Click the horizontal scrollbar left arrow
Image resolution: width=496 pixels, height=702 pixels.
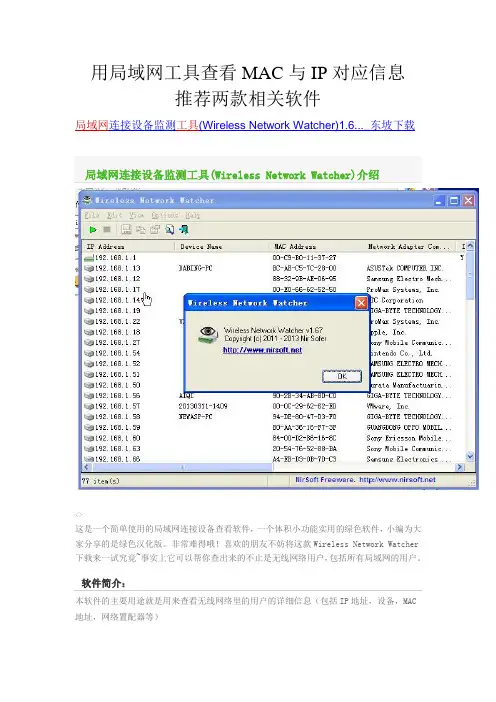click(87, 467)
